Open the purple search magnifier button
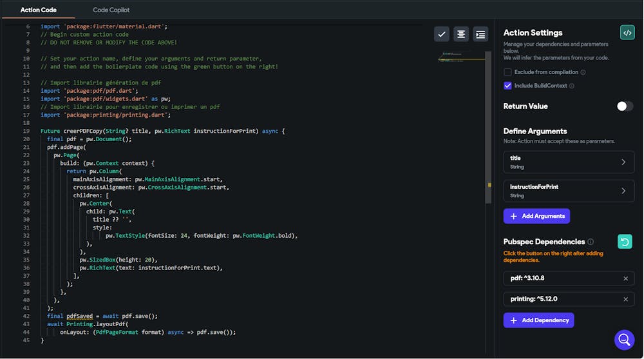This screenshot has height=359, width=644. [624, 340]
